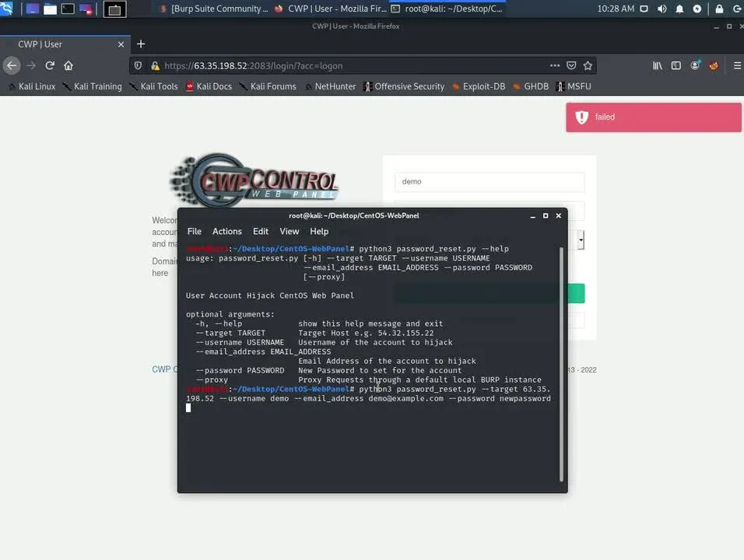Open the Kali Docs bookmark

coord(209,86)
